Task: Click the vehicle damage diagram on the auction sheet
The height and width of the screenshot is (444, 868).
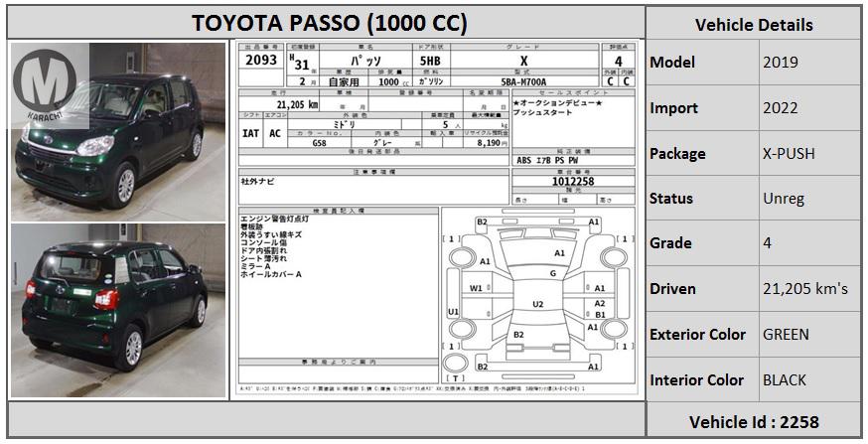Action: pyautogui.click(x=538, y=295)
